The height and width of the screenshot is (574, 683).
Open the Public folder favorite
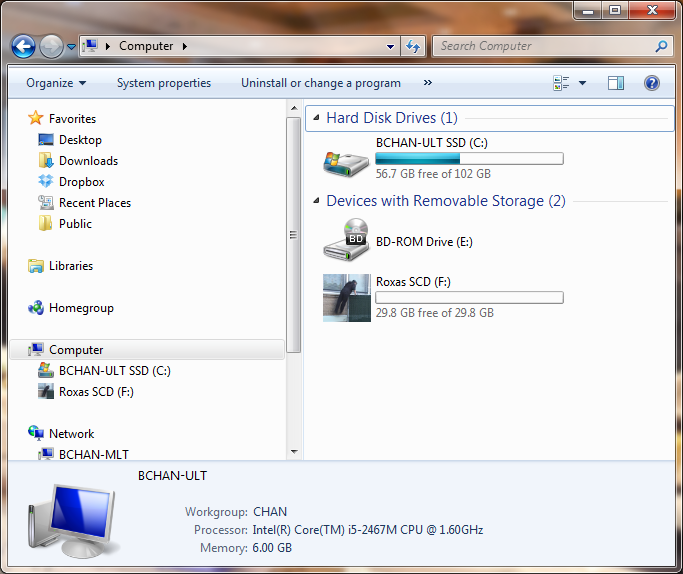(x=75, y=223)
